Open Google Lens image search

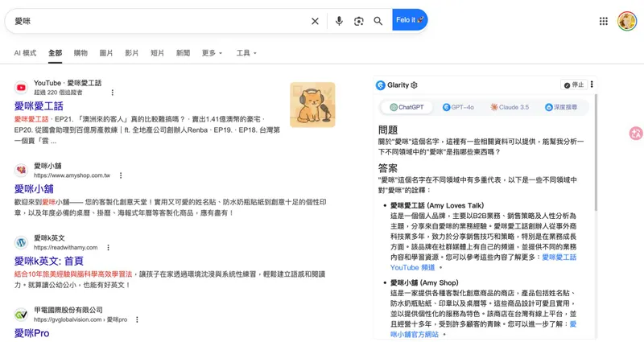[358, 21]
